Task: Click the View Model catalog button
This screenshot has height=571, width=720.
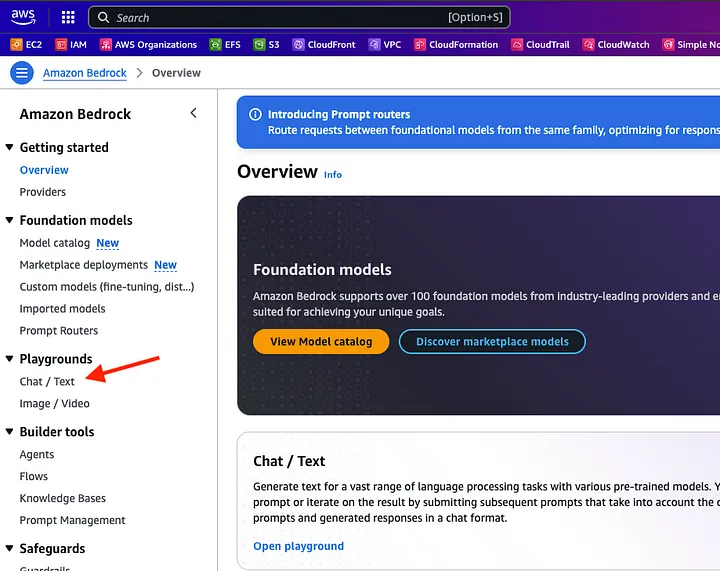Action: [321, 341]
